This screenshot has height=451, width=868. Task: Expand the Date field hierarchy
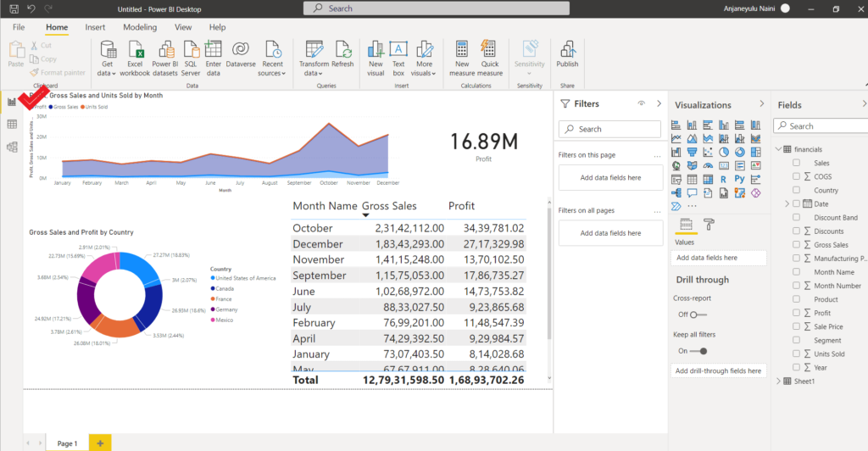[787, 203]
